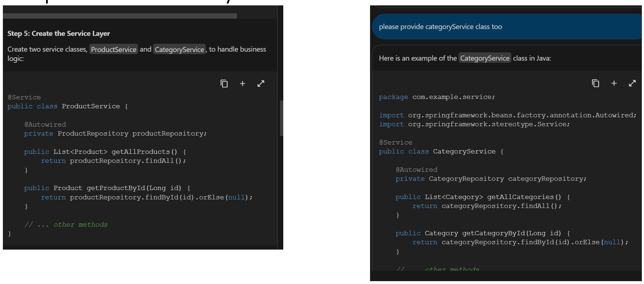Click 'private ProductRepository productRepository;' line
Screen dimensions: 644x284
click(x=115, y=133)
